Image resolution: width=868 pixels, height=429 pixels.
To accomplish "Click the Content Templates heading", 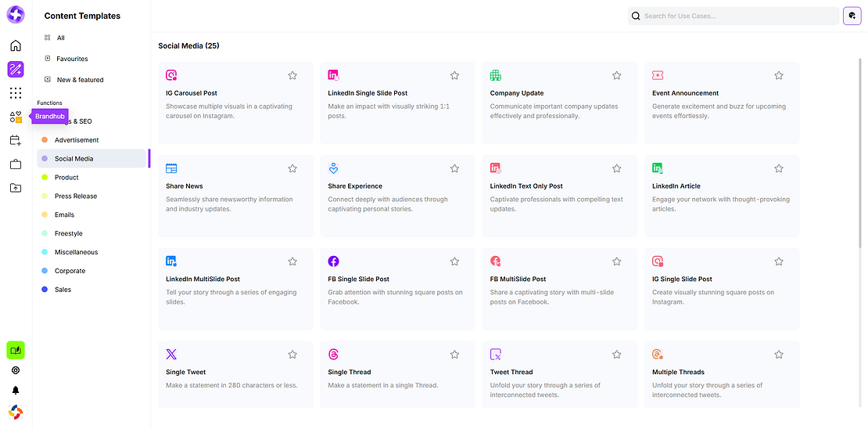I will click(82, 16).
